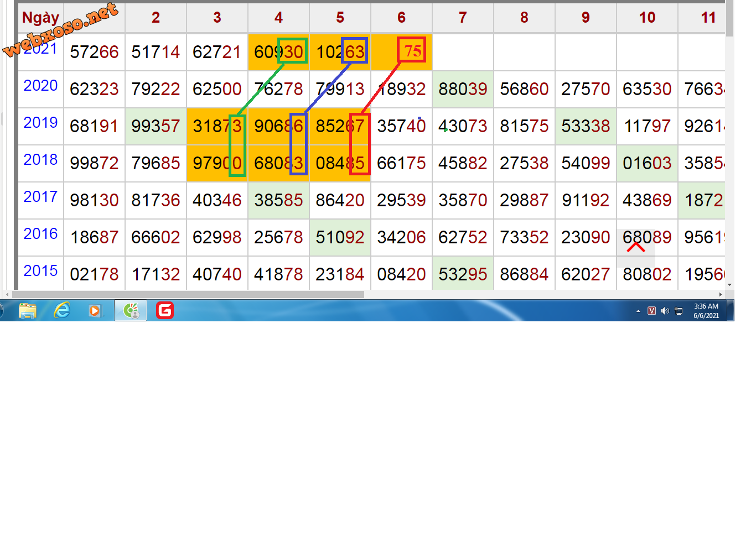Click the Unikey V tray icon

(x=651, y=311)
